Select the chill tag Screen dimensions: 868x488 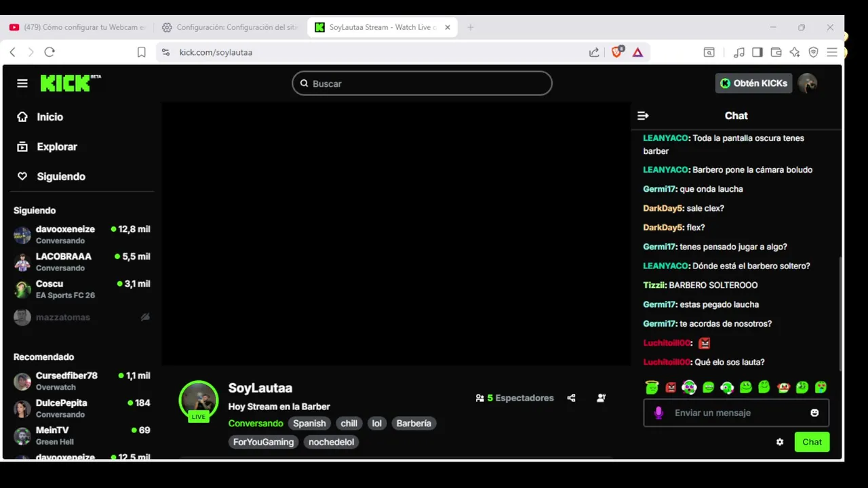coord(349,423)
